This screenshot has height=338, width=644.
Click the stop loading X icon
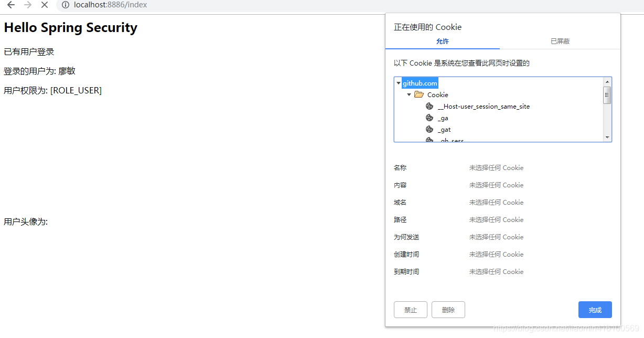pos(45,5)
